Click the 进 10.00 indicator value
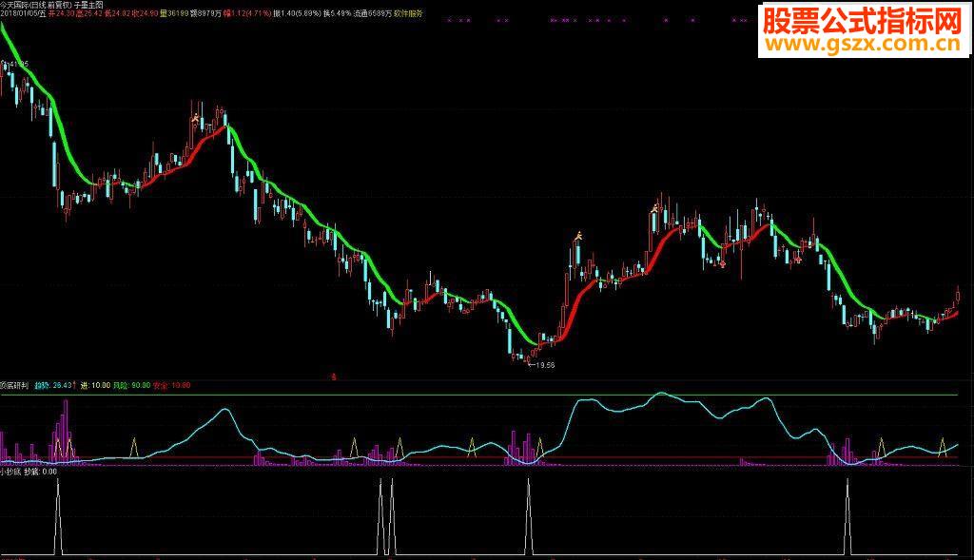The width and height of the screenshot is (974, 560). pos(95,386)
